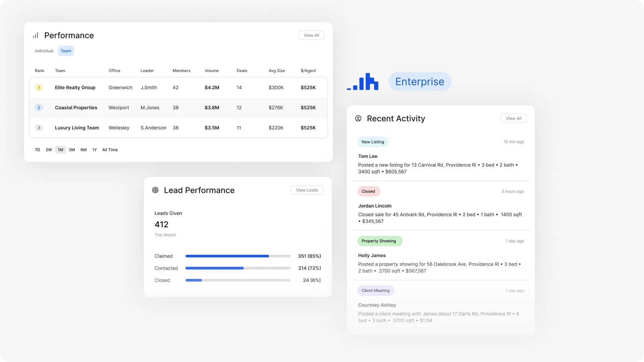Choose the 6M period filter
The height and width of the screenshot is (362, 644).
tap(84, 150)
